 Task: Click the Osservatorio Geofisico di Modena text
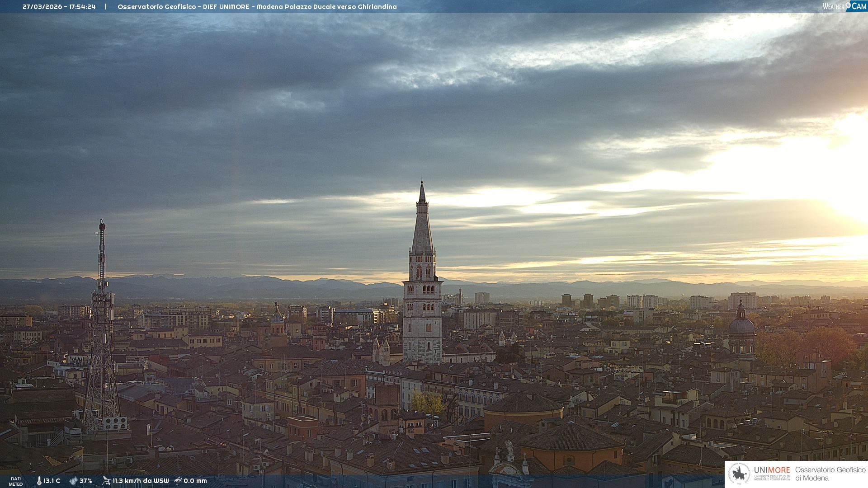pos(830,474)
